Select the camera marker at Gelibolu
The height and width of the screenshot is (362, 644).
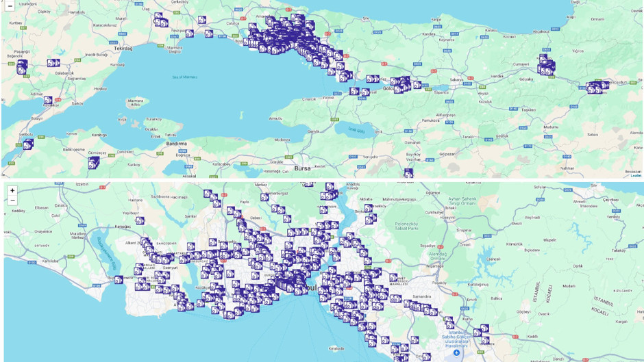(27, 145)
